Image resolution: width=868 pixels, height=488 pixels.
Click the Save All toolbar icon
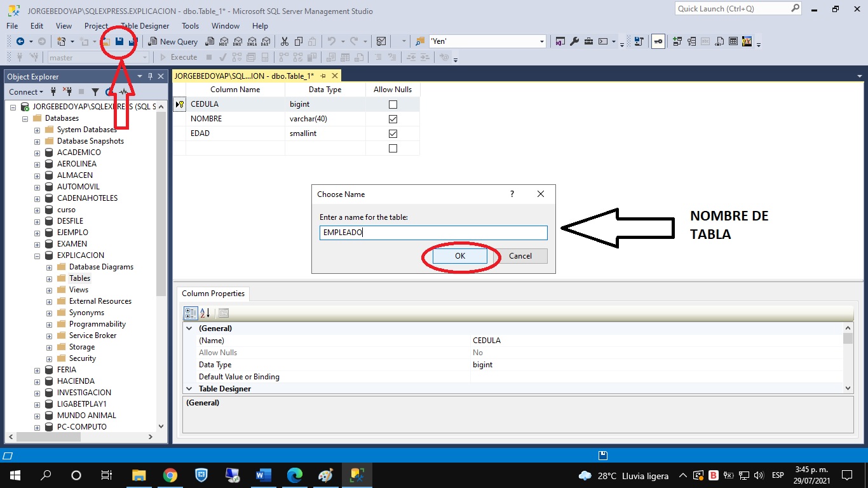[132, 41]
